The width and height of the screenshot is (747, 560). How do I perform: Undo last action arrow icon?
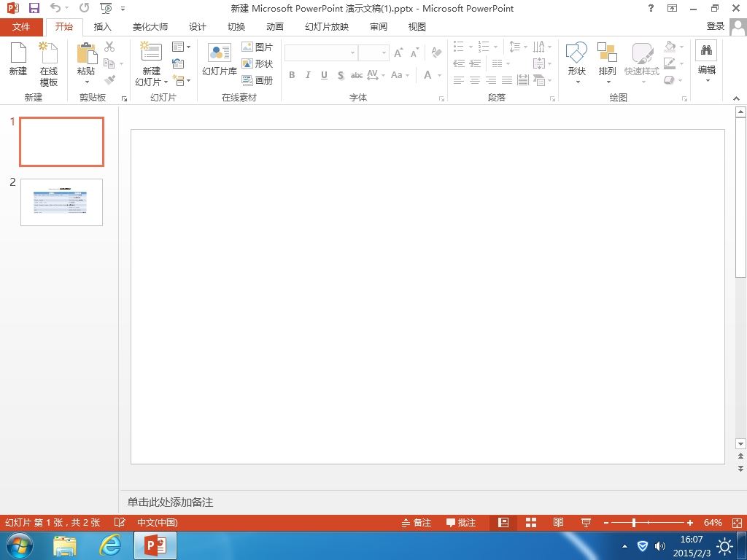click(55, 7)
